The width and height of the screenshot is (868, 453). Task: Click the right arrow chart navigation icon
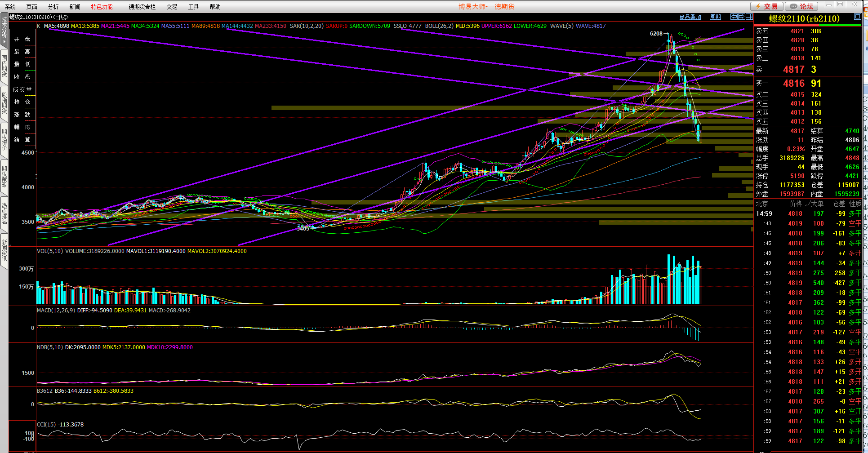coord(741,17)
